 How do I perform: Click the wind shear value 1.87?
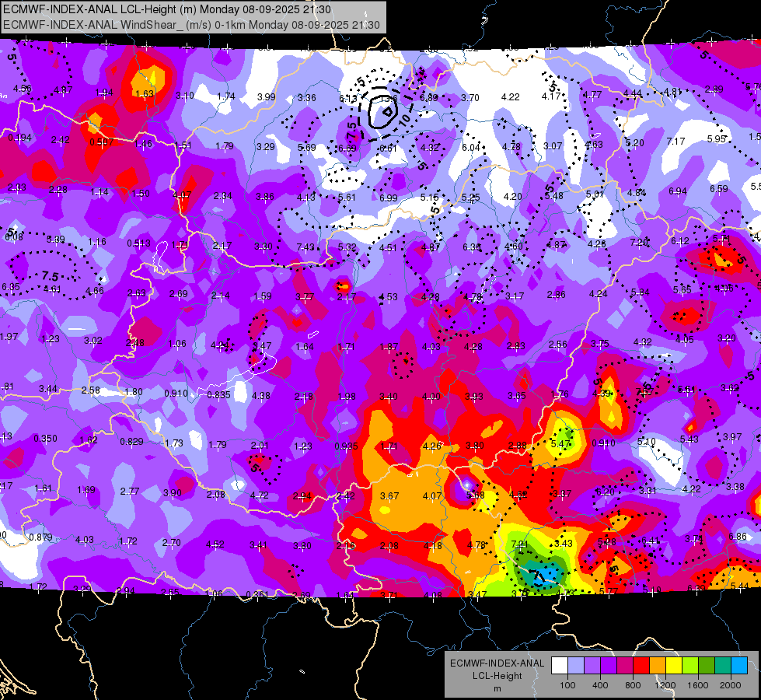(389, 347)
